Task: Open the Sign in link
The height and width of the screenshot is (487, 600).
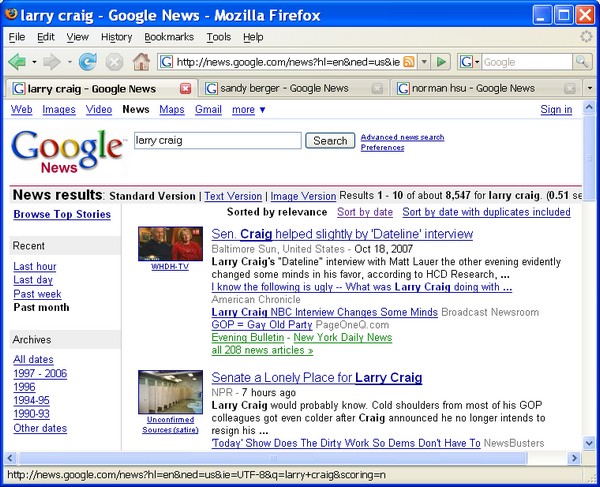Action: [556, 109]
